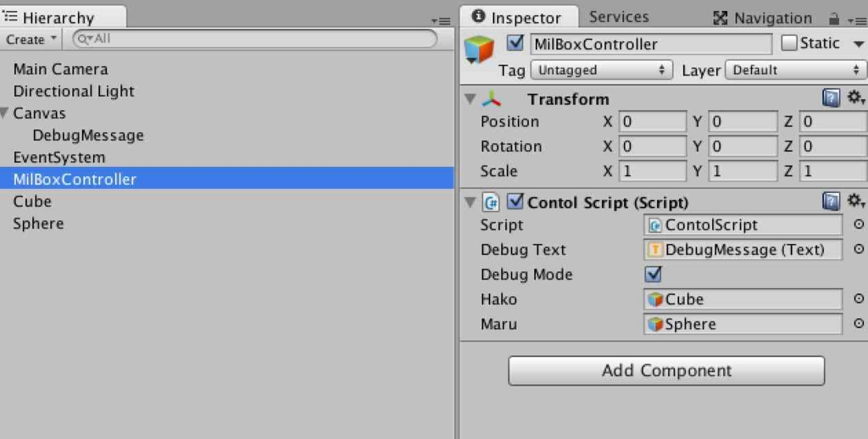Click the Scale label in Transform

pos(498,171)
